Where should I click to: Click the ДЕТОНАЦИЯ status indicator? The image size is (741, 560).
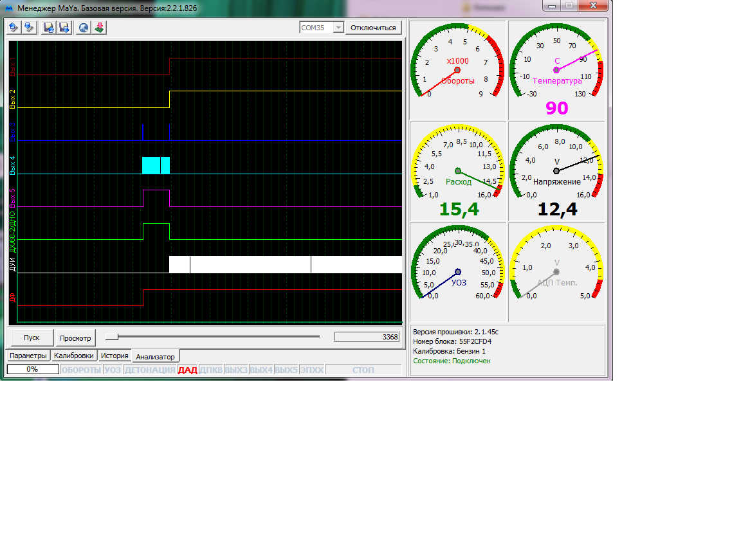coord(150,370)
